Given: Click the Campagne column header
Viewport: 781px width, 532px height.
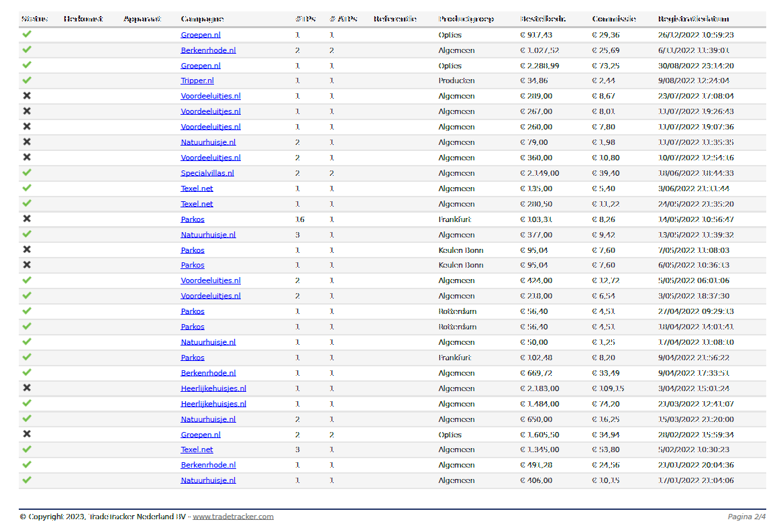Looking at the screenshot, I should point(202,19).
